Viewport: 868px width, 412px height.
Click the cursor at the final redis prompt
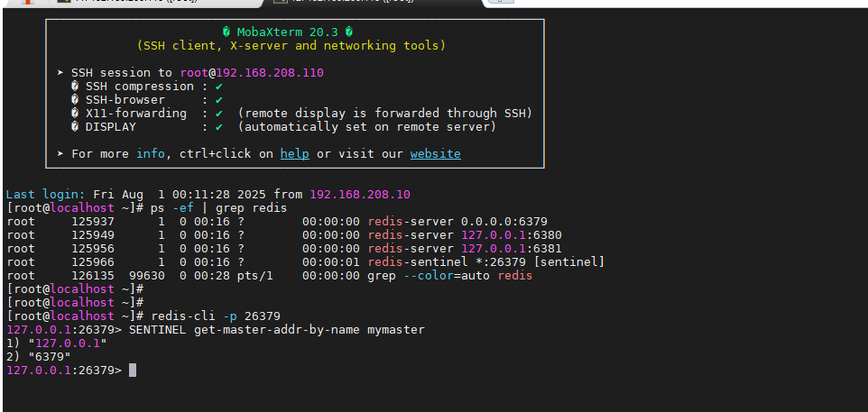[133, 371]
